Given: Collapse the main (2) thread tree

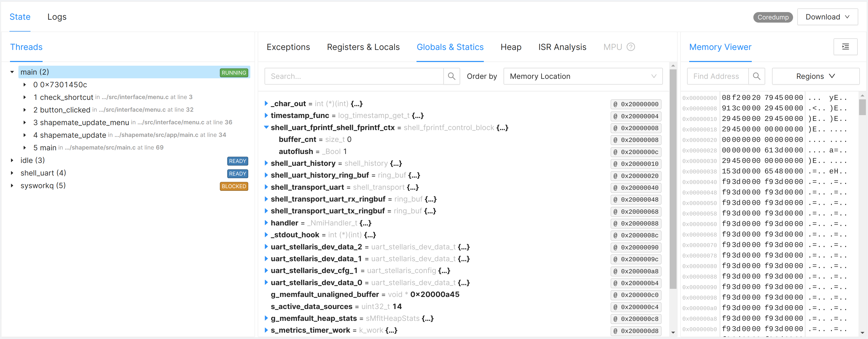Looking at the screenshot, I should (12, 72).
